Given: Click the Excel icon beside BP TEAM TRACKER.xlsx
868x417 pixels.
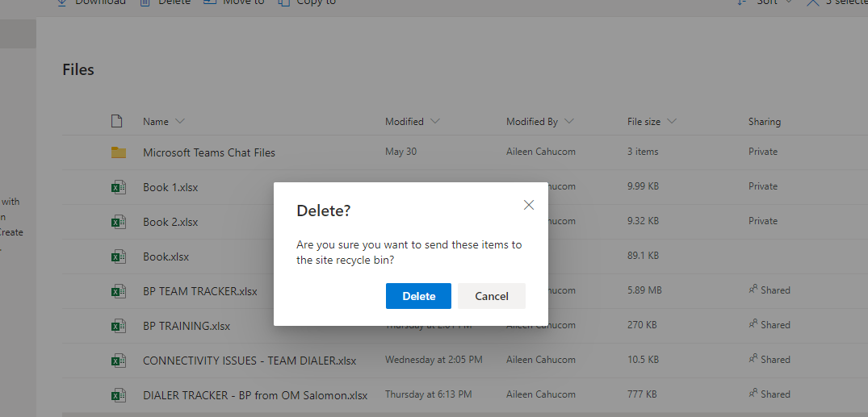Looking at the screenshot, I should [x=119, y=291].
